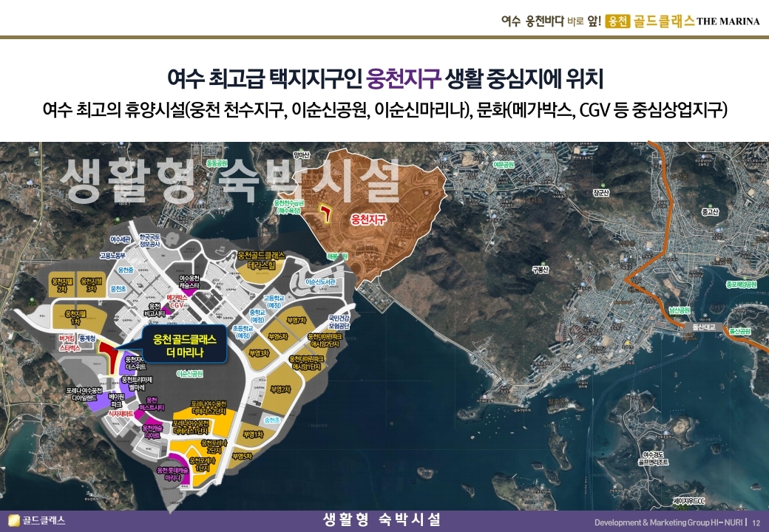Click the 웅천포레나 2단지 label
The image size is (769, 532).
(x=214, y=446)
